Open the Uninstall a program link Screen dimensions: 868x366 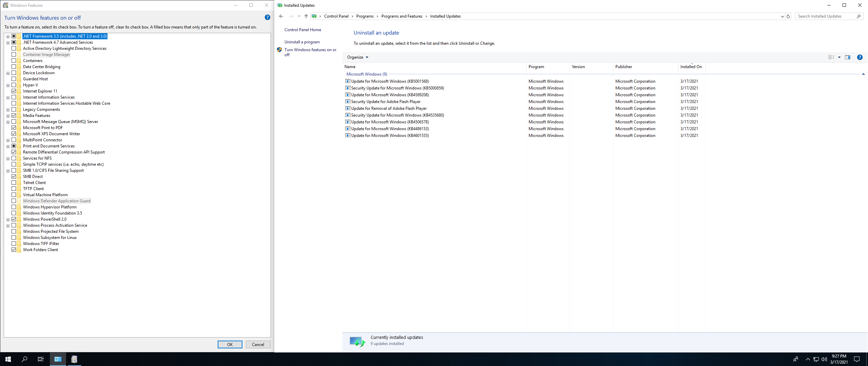(x=302, y=42)
